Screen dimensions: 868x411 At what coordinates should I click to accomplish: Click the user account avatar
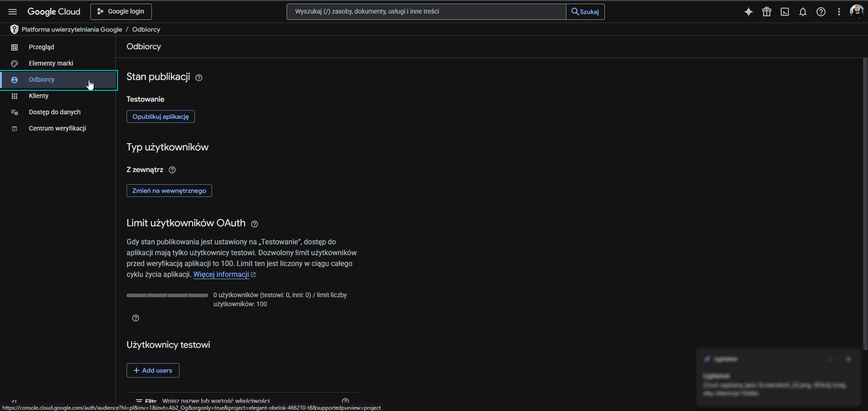point(856,11)
